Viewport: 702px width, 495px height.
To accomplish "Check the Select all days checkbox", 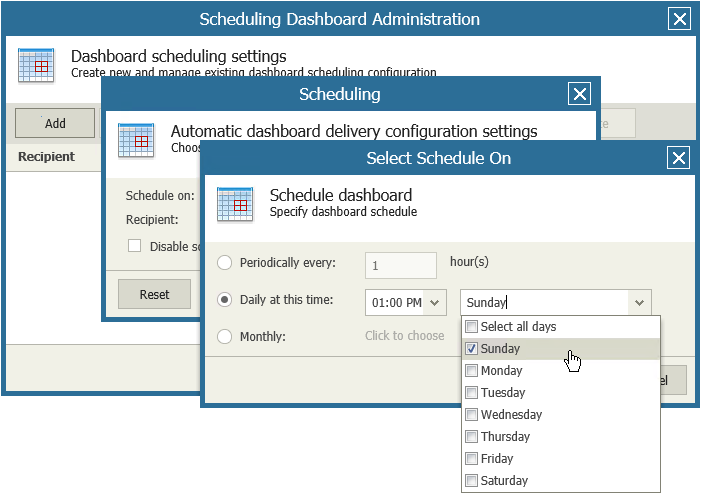I will click(x=472, y=327).
